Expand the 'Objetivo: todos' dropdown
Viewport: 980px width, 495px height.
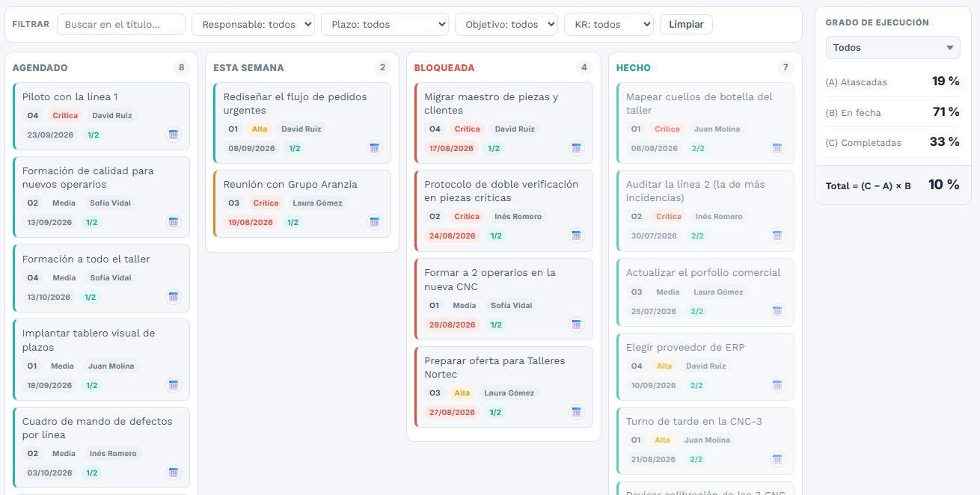pyautogui.click(x=506, y=24)
